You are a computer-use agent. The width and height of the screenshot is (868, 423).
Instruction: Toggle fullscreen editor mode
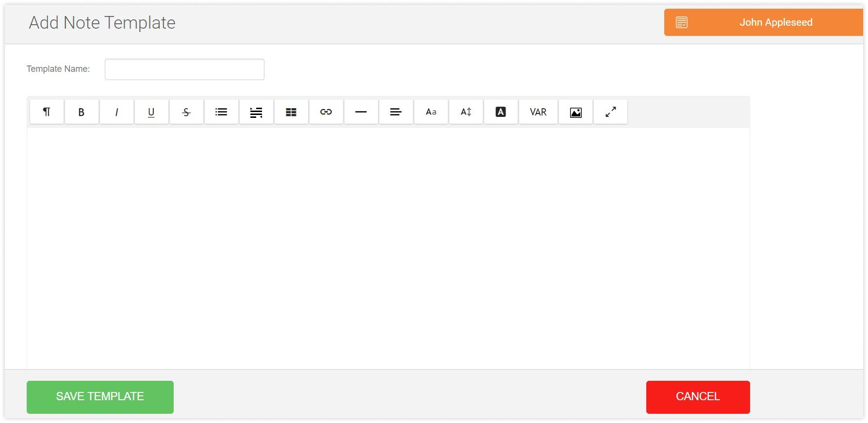pos(610,112)
